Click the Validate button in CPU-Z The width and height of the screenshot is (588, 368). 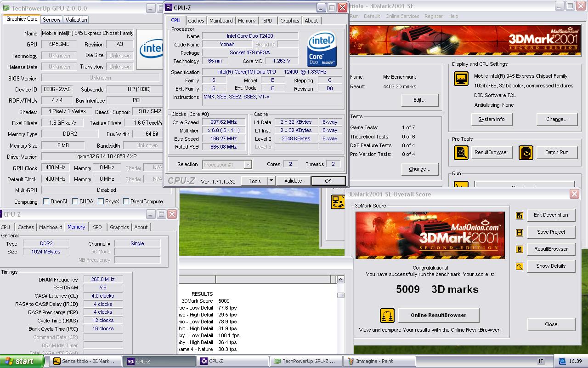(x=293, y=181)
